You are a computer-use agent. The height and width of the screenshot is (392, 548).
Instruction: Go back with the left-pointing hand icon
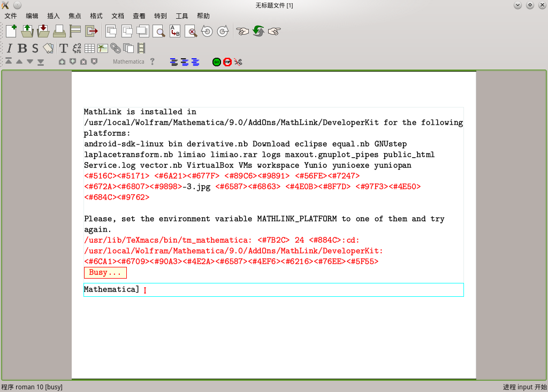(x=242, y=31)
